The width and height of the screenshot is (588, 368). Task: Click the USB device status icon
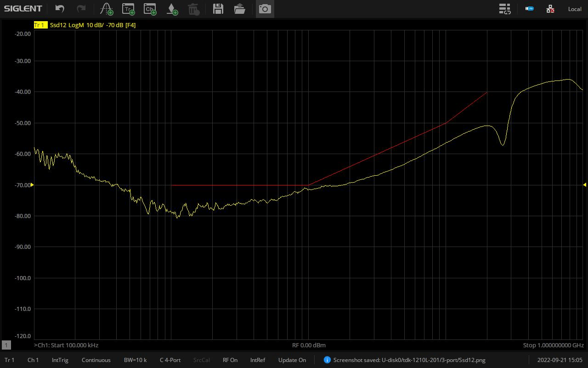[530, 9]
